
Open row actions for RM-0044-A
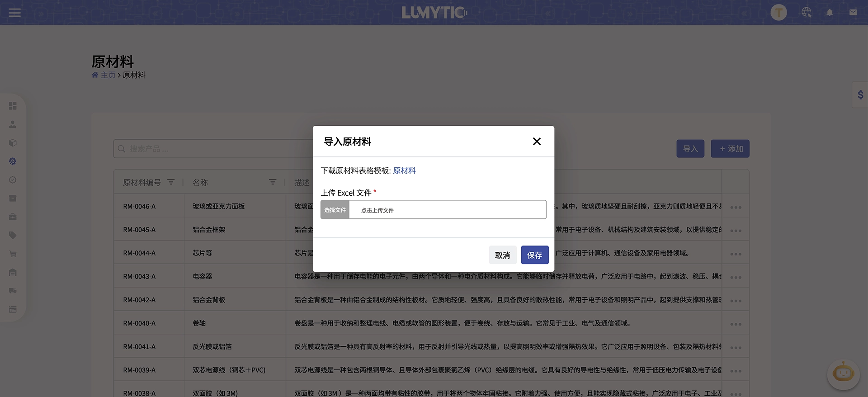point(736,254)
